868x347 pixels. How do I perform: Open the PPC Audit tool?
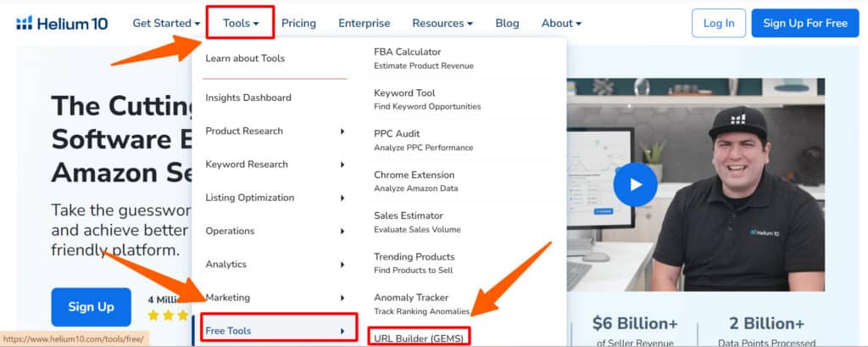pos(423,140)
